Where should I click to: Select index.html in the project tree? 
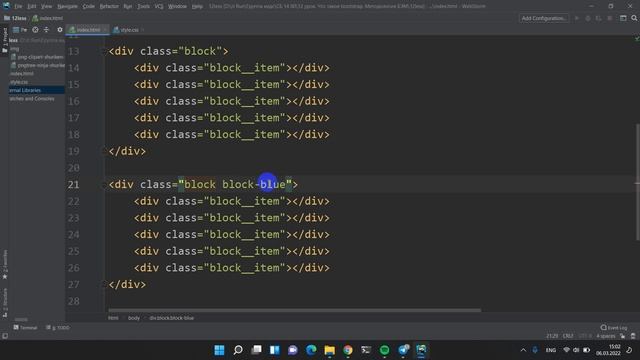tap(22, 73)
